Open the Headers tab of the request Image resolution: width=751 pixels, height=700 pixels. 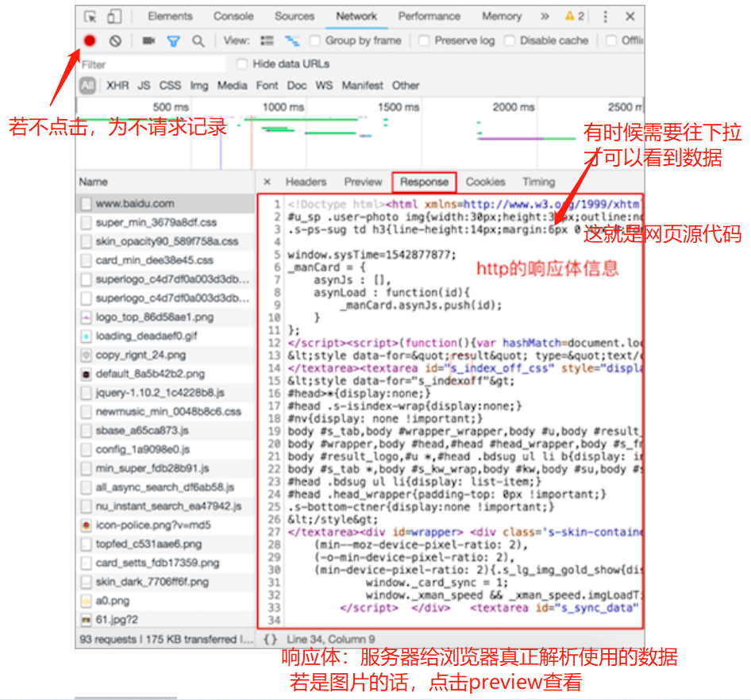306,182
